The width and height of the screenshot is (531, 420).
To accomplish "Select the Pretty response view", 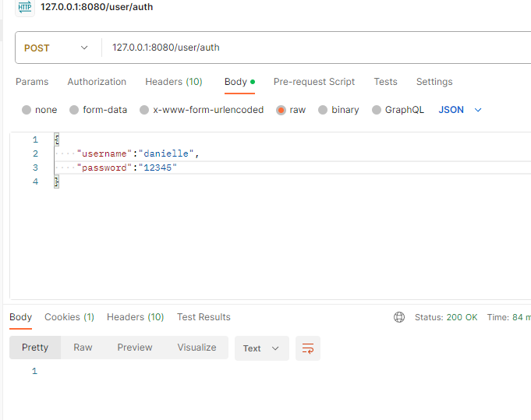I will (35, 348).
